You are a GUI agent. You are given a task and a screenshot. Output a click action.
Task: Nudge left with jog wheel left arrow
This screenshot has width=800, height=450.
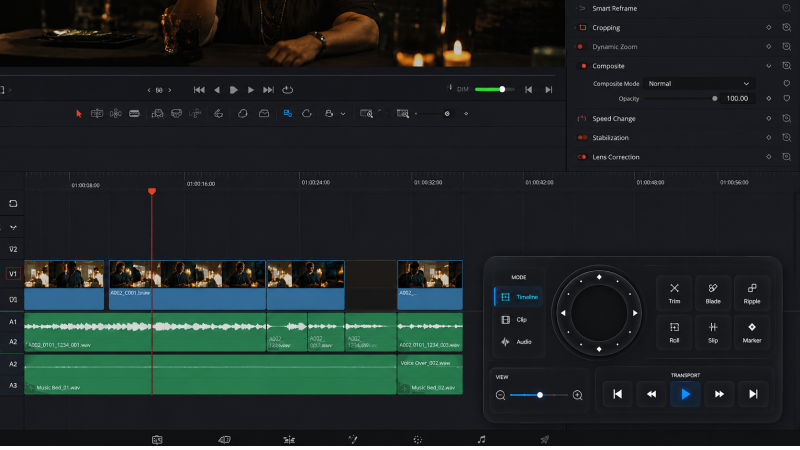point(563,313)
